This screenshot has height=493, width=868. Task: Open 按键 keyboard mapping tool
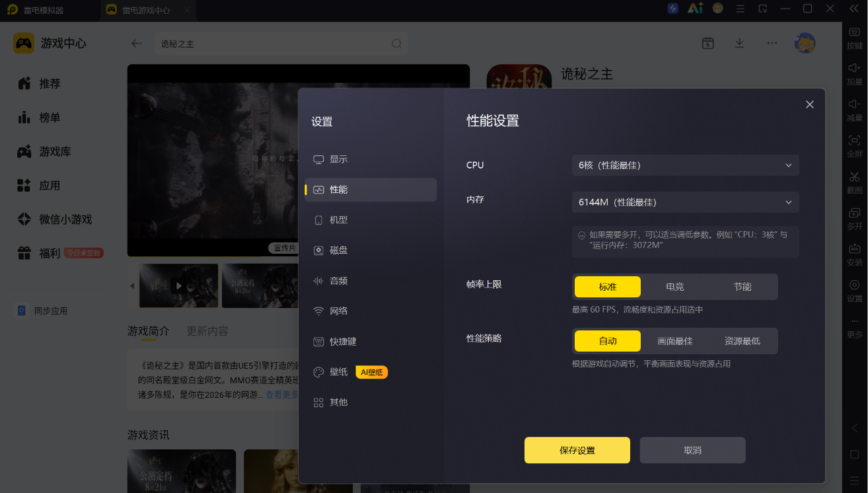(x=855, y=38)
